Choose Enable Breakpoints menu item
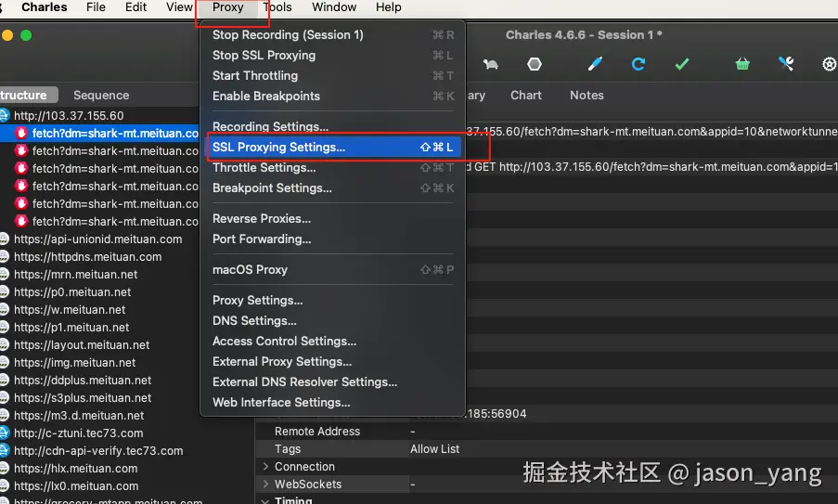This screenshot has height=504, width=838. 332,97
